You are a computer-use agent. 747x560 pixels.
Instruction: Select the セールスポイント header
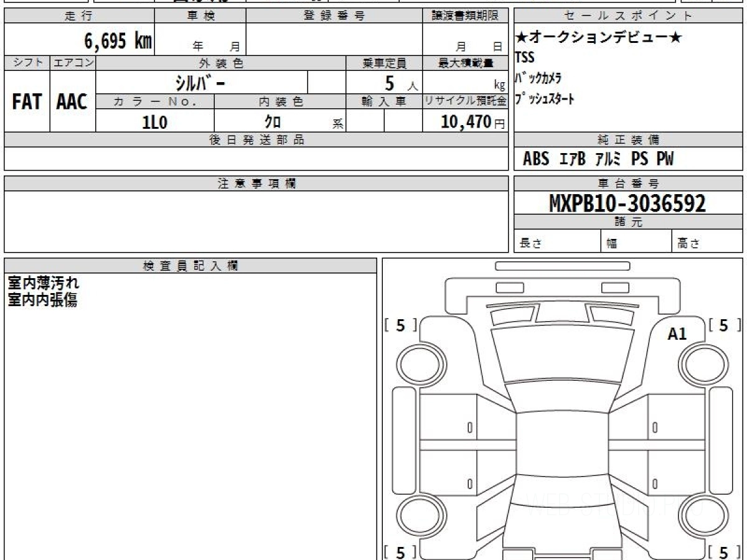[x=629, y=16]
